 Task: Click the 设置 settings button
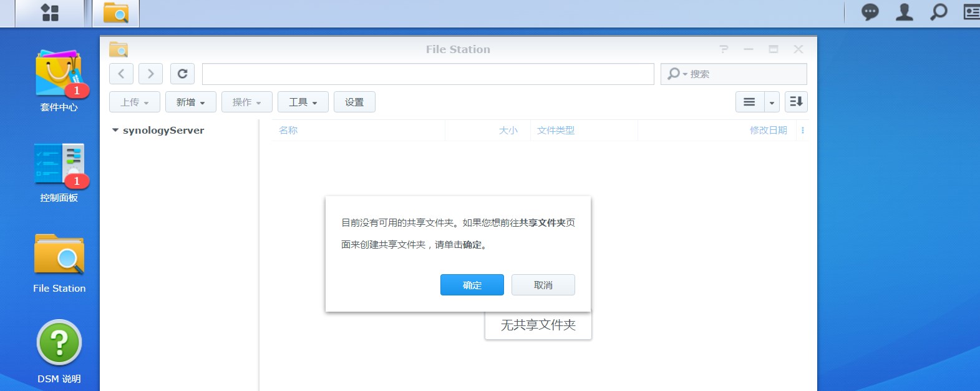(354, 102)
